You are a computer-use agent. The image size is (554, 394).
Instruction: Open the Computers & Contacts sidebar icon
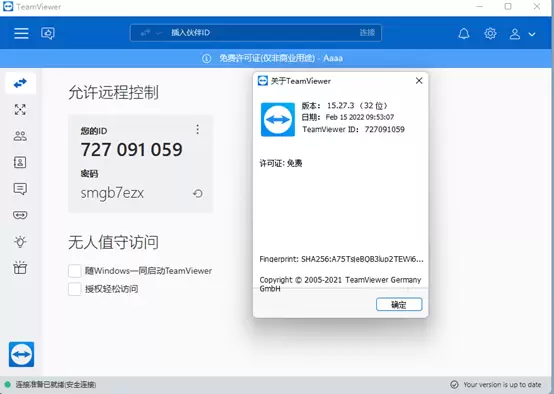[20, 162]
